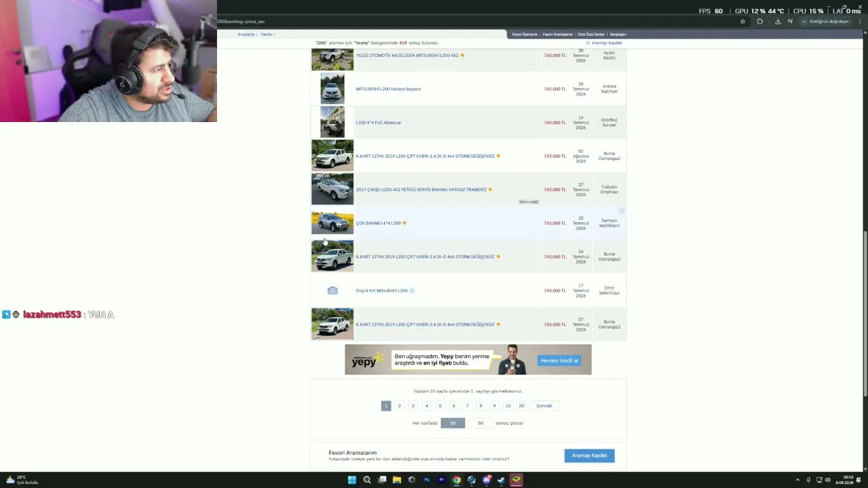This screenshot has height=488, width=868.
Task: Click the circle icon after Düşük Km Mitsubishi L200
Action: [x=412, y=291]
